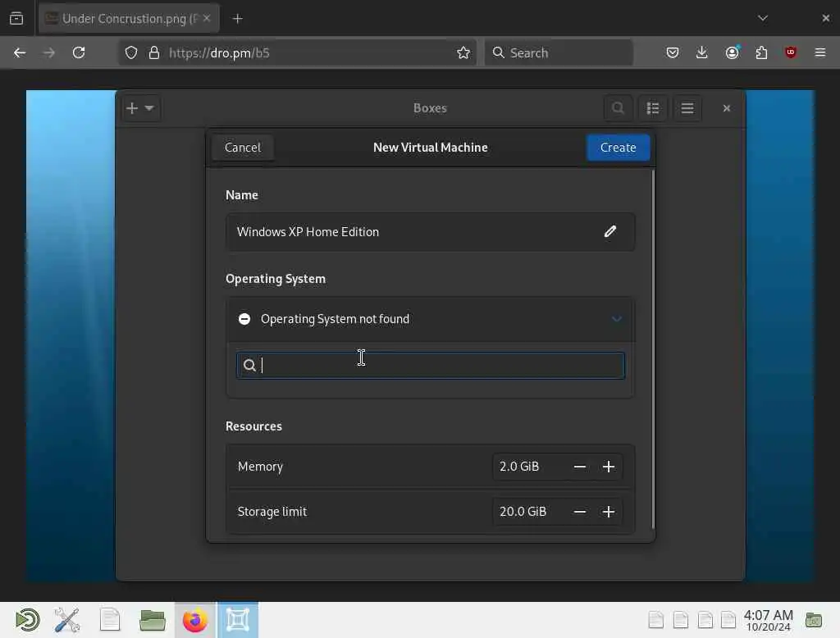Go back in Firefox
Viewport: 840px width, 638px height.
click(x=20, y=52)
